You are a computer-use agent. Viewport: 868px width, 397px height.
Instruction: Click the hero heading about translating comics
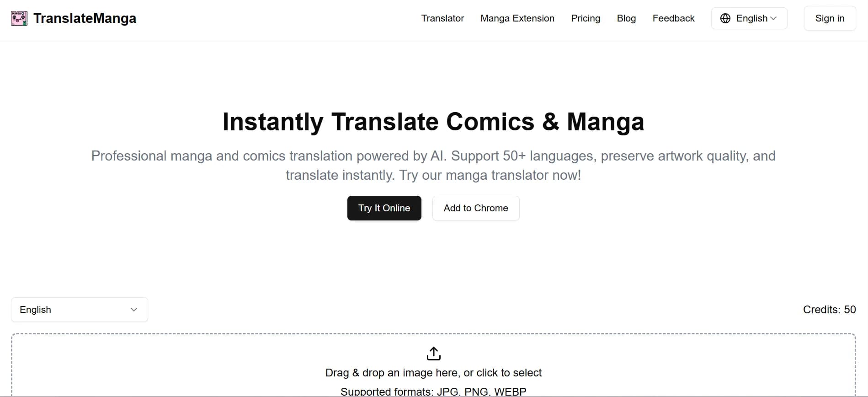433,122
